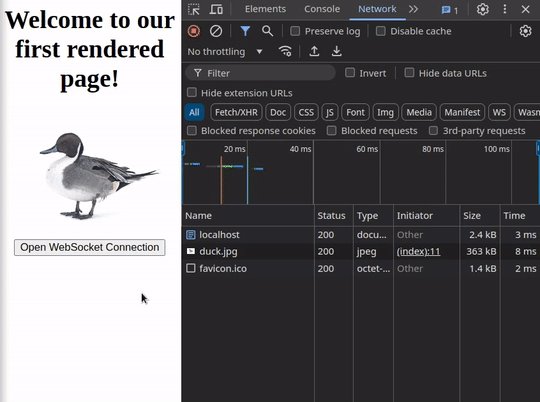Image resolution: width=540 pixels, height=402 pixels.
Task: Filter requests by CSS type
Action: pyautogui.click(x=306, y=112)
